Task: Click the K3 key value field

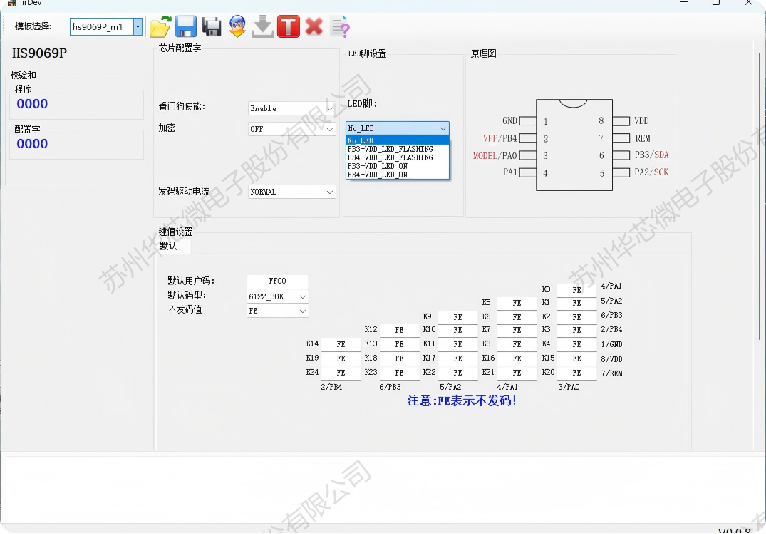Action: (x=576, y=330)
